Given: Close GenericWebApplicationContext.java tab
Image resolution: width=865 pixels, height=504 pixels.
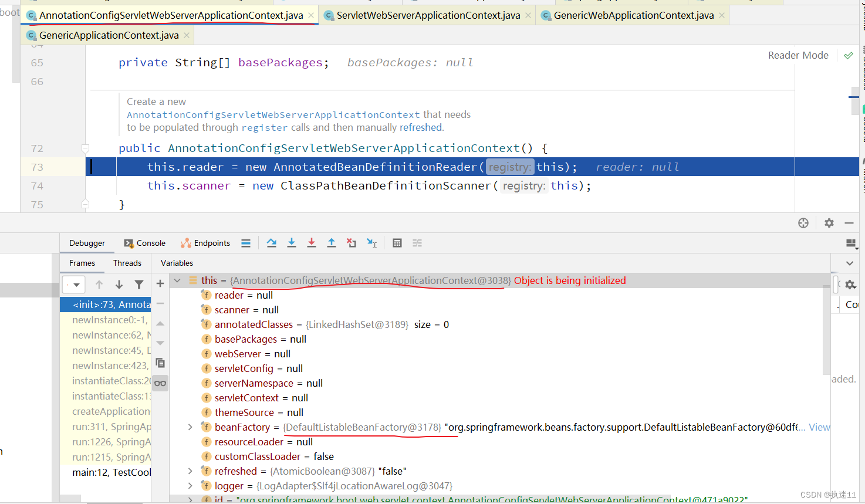Looking at the screenshot, I should pyautogui.click(x=722, y=15).
